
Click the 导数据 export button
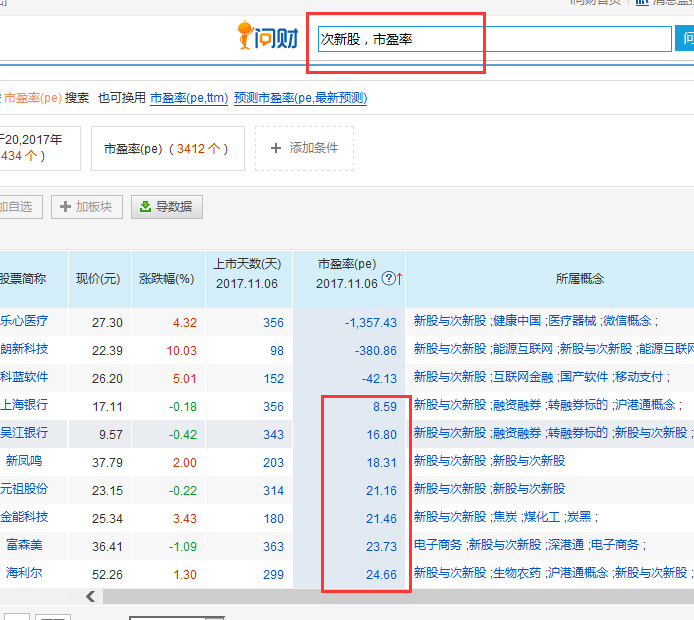(167, 207)
